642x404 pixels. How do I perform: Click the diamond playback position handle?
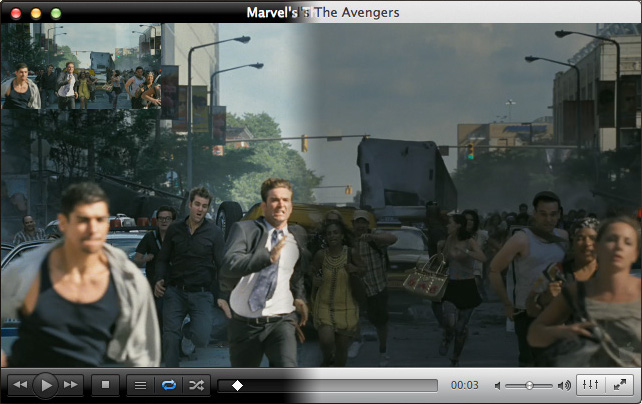click(x=237, y=385)
